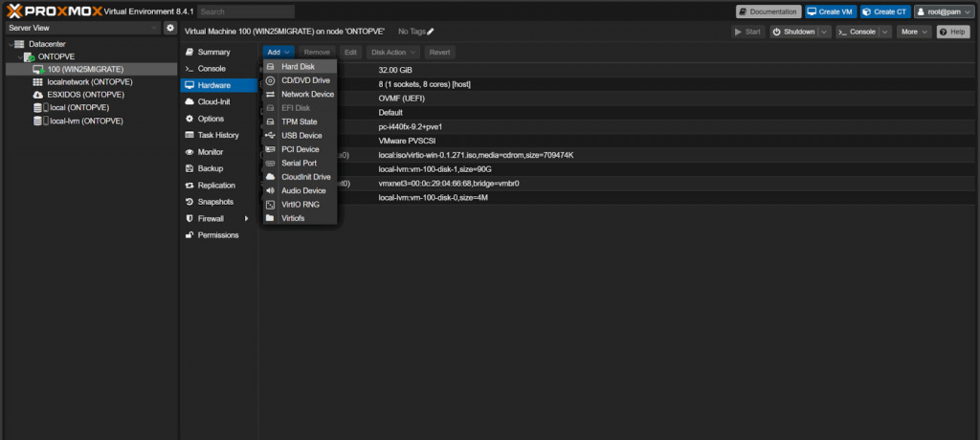Image resolution: width=980 pixels, height=440 pixels.
Task: Open the Console button
Action: point(857,32)
